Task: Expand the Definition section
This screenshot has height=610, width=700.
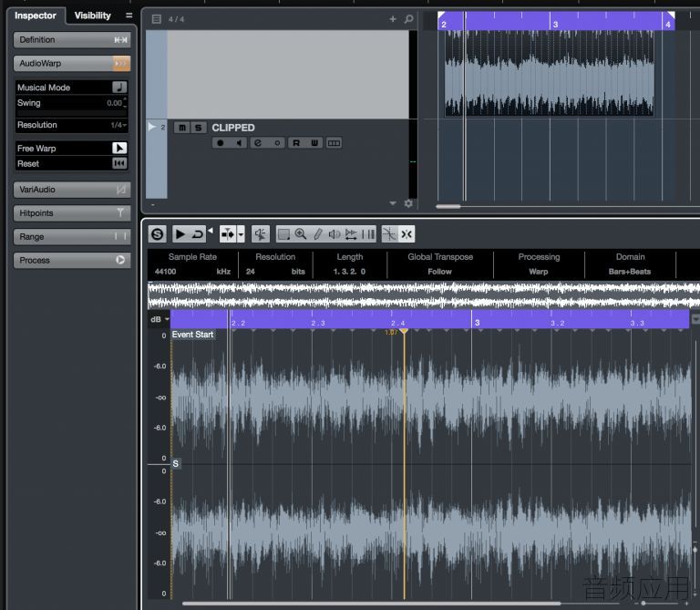Action: [x=72, y=40]
